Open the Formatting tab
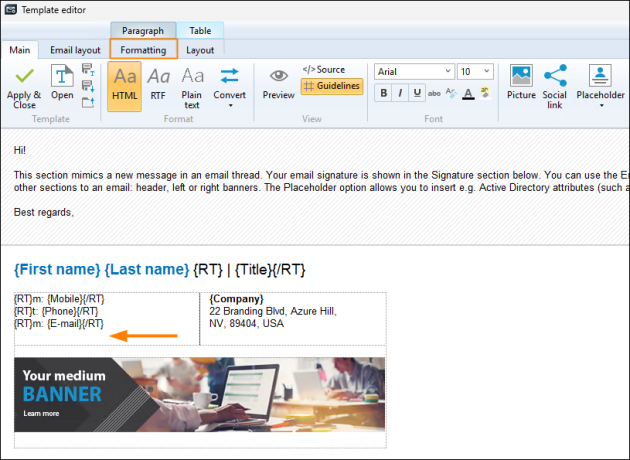 pos(143,50)
